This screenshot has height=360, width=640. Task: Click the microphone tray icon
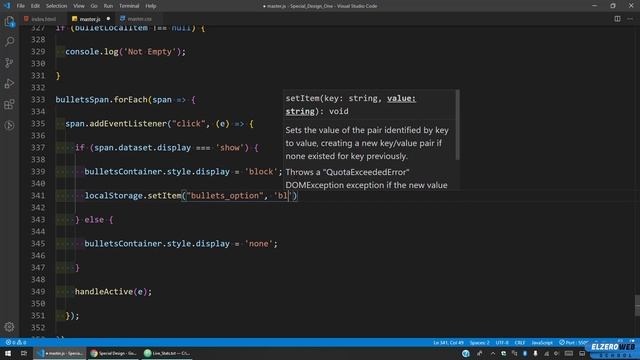[x=536, y=353]
